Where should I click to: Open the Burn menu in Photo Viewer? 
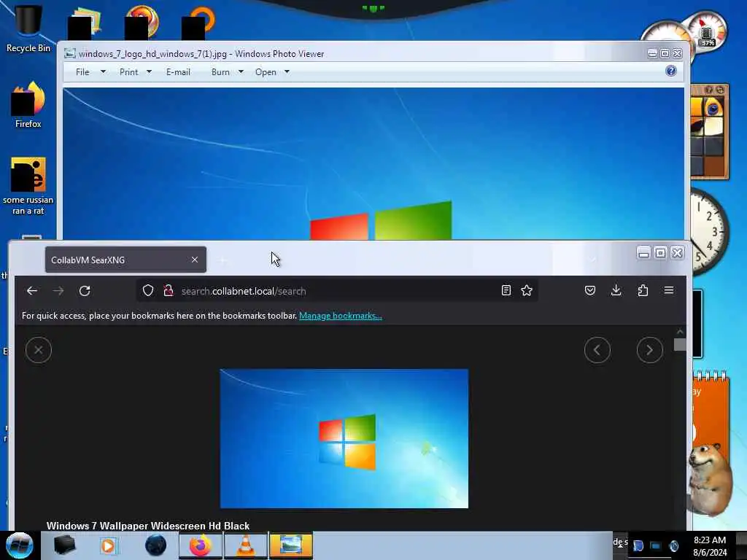[220, 72]
